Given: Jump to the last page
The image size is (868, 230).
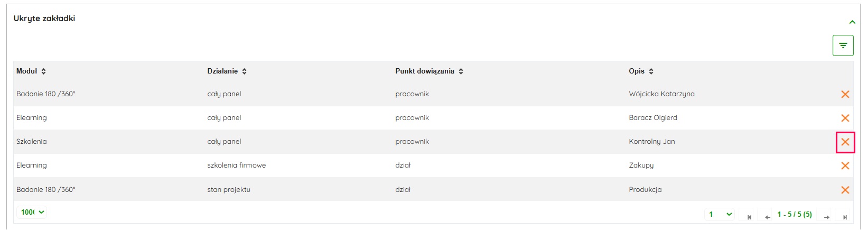Looking at the screenshot, I should tap(845, 216).
